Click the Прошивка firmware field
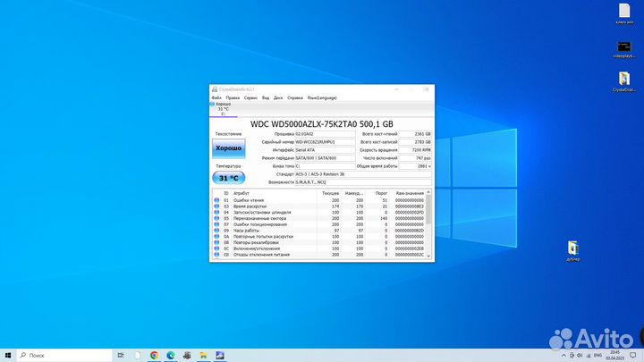 [325, 134]
